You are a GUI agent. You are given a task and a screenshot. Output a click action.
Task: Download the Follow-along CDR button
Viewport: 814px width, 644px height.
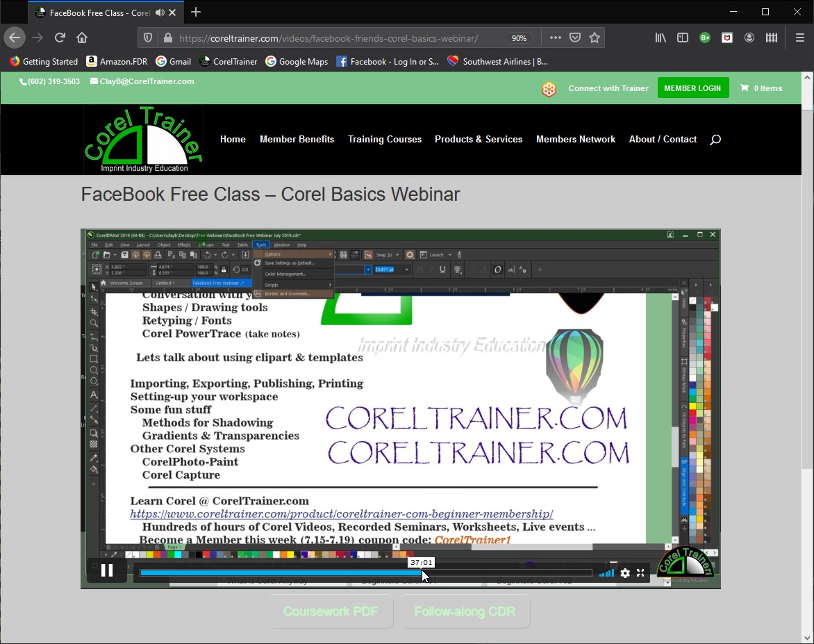[465, 611]
